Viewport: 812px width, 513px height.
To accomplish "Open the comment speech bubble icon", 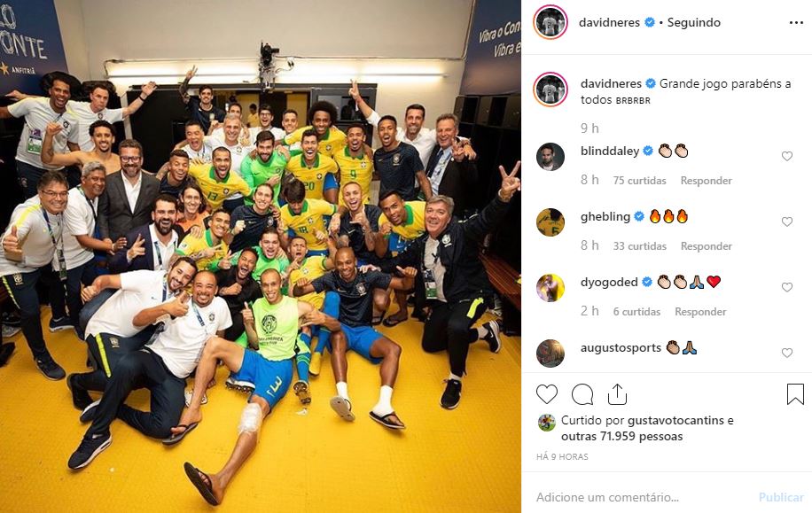I will pyautogui.click(x=582, y=394).
